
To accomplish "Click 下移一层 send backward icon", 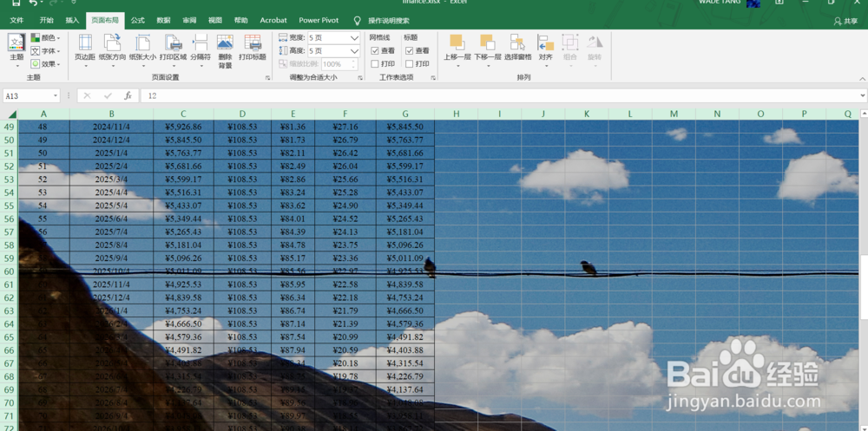I will [487, 43].
